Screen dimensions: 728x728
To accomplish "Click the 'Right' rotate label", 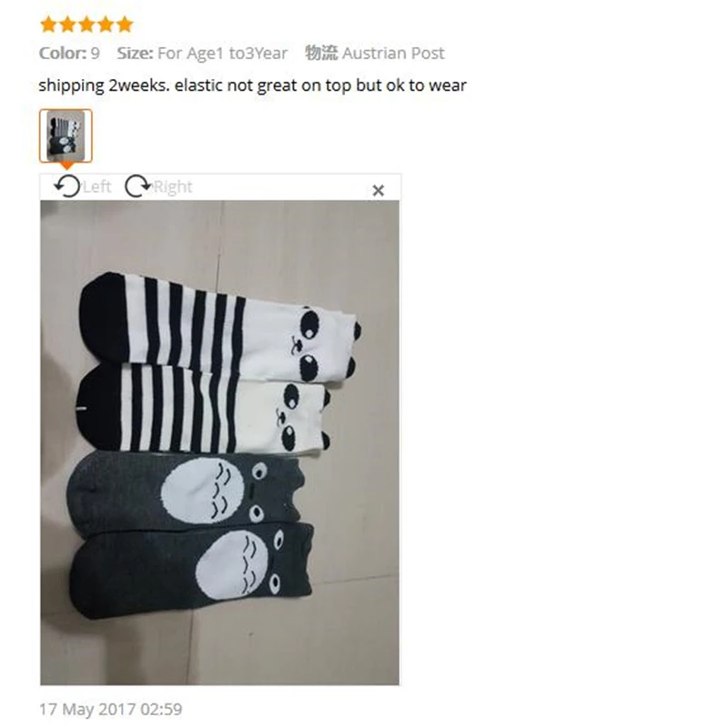I will [x=172, y=187].
